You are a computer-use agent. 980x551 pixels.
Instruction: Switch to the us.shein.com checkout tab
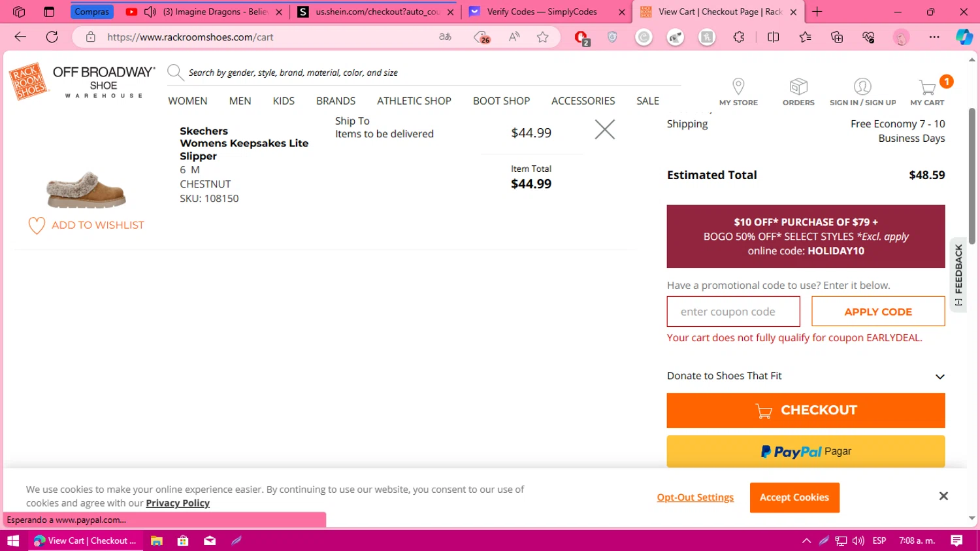tap(376, 12)
